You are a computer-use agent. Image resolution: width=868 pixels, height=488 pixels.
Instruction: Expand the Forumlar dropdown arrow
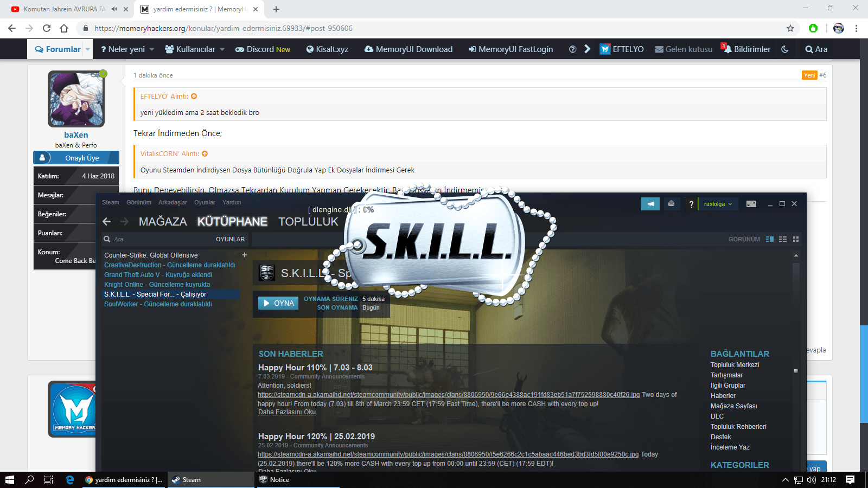pyautogui.click(x=88, y=49)
